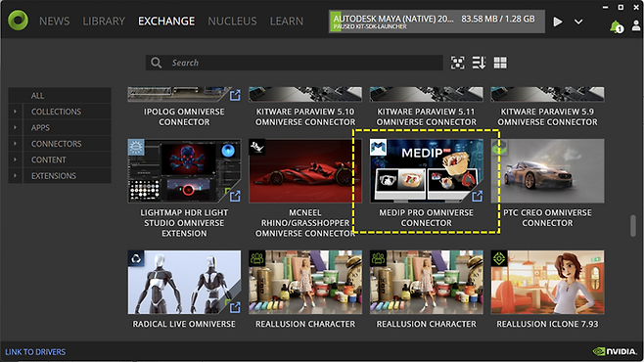Open Radical Live robots thumbnail
The height and width of the screenshot is (362, 644).
point(184,283)
